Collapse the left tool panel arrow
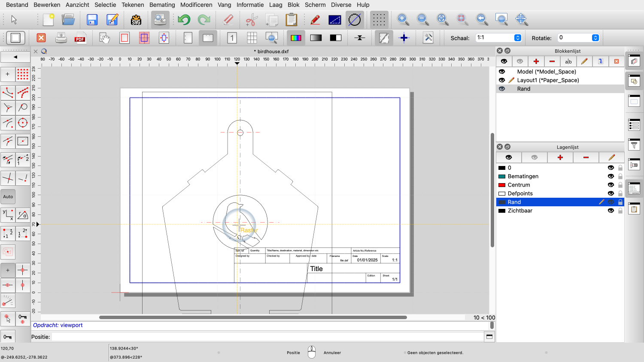Viewport: 644px width, 362px height. pos(15,57)
